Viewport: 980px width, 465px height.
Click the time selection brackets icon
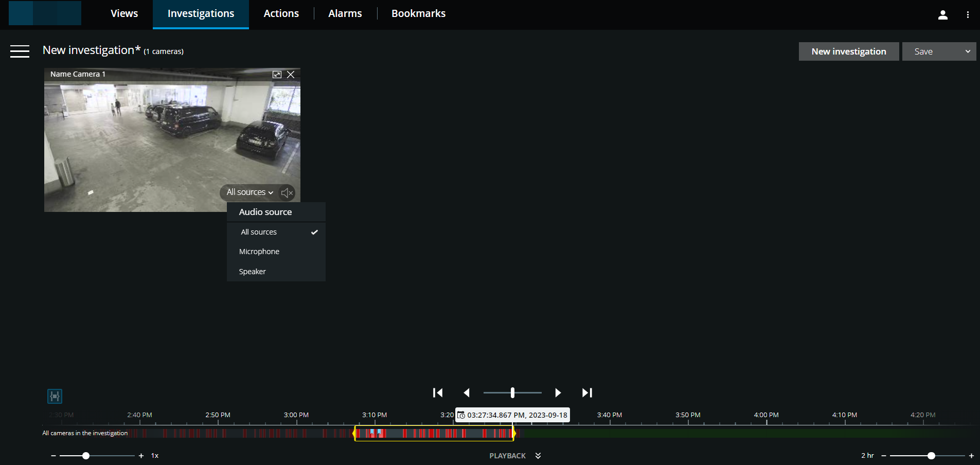point(55,396)
